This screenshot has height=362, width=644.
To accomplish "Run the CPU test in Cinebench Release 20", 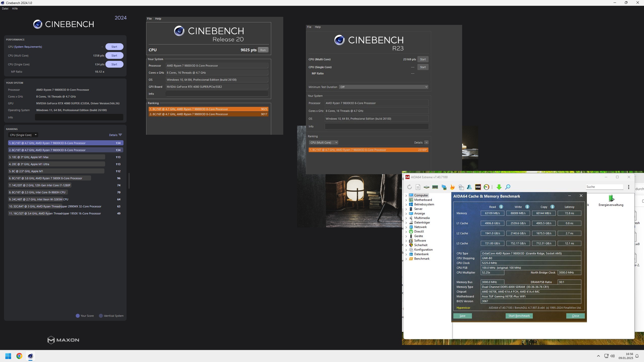I will tap(263, 50).
